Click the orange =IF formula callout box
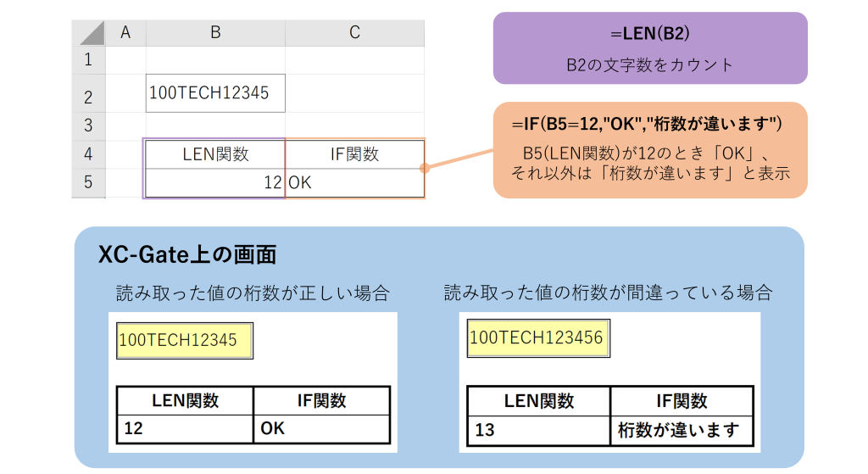The width and height of the screenshot is (868, 474). click(649, 150)
